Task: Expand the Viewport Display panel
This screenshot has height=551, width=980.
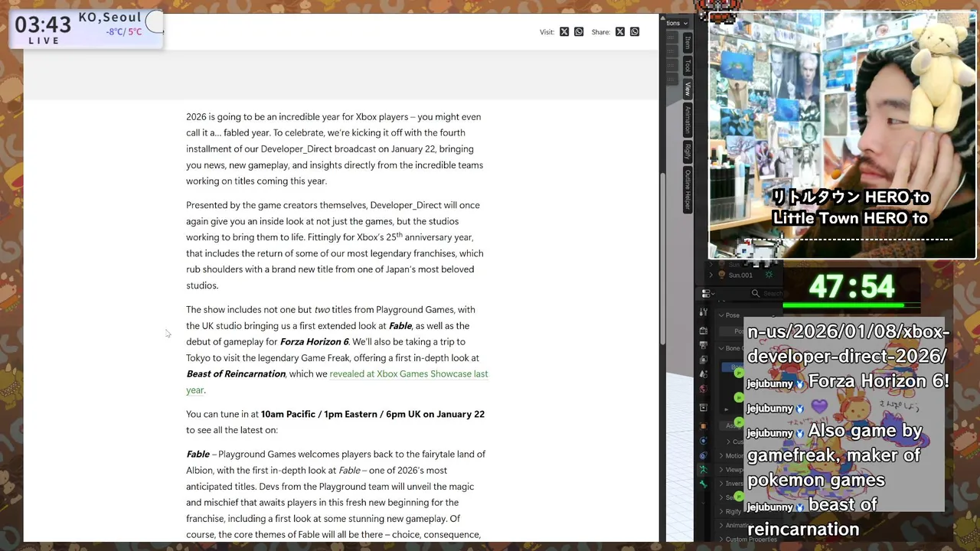Action: [720, 470]
